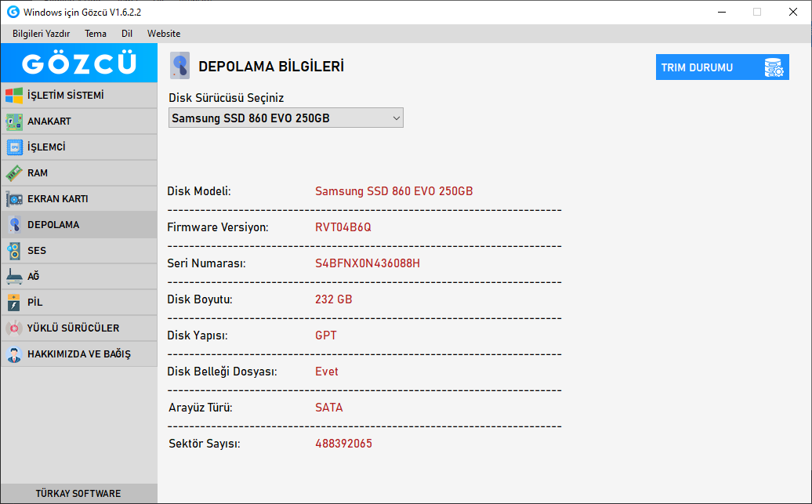Click the disk model value Samsung SSD 860 EVO 250GB
The image size is (812, 504).
click(394, 191)
